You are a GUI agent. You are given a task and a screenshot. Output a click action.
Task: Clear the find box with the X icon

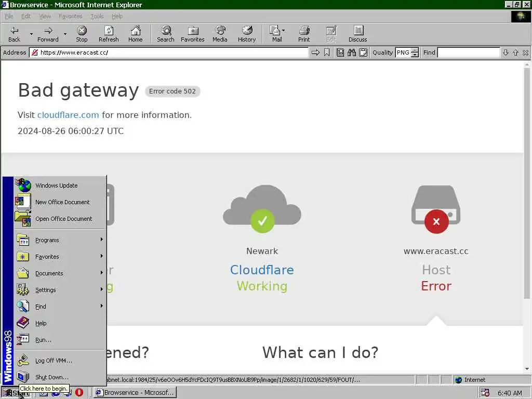pyautogui.click(x=526, y=52)
